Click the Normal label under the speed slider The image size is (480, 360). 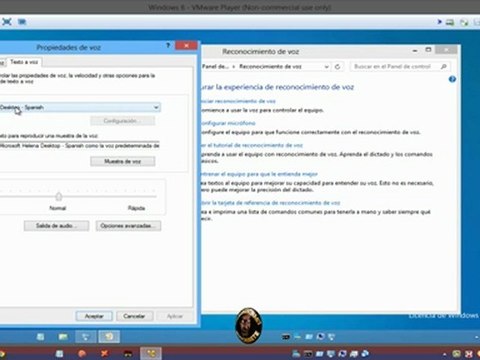point(58,208)
